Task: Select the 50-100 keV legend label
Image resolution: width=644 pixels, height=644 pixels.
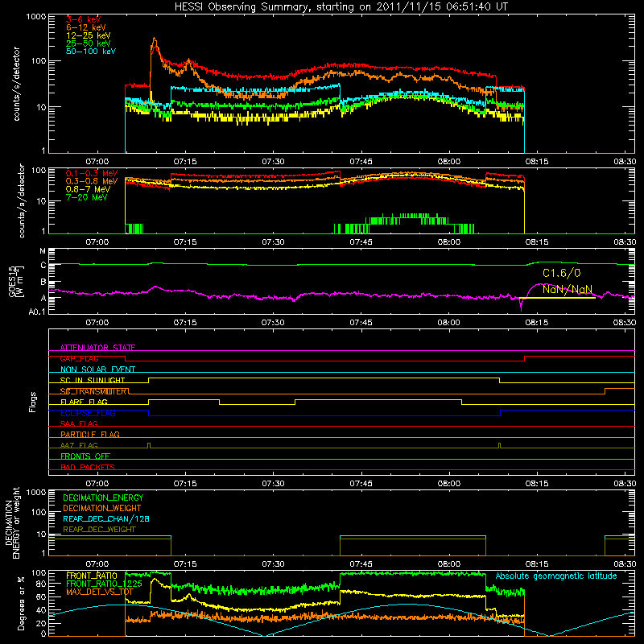Action: pos(91,52)
